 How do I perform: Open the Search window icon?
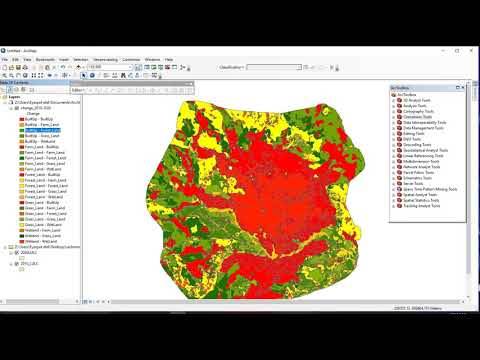(x=161, y=67)
